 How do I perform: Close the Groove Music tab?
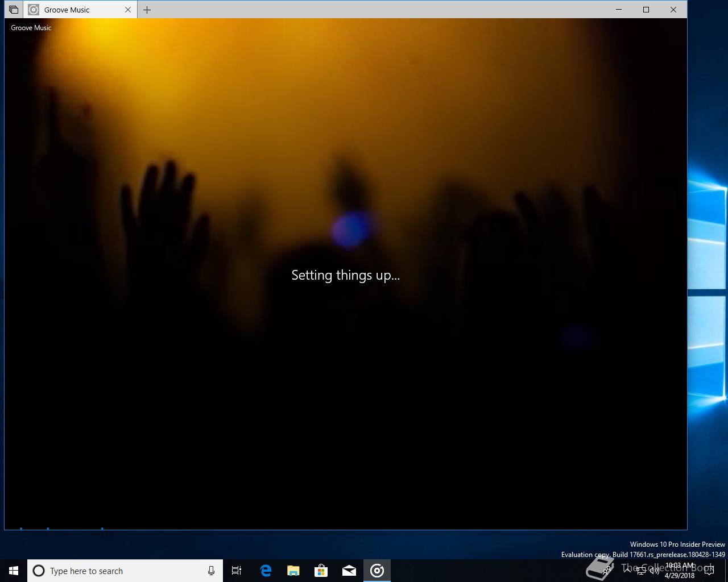128,10
